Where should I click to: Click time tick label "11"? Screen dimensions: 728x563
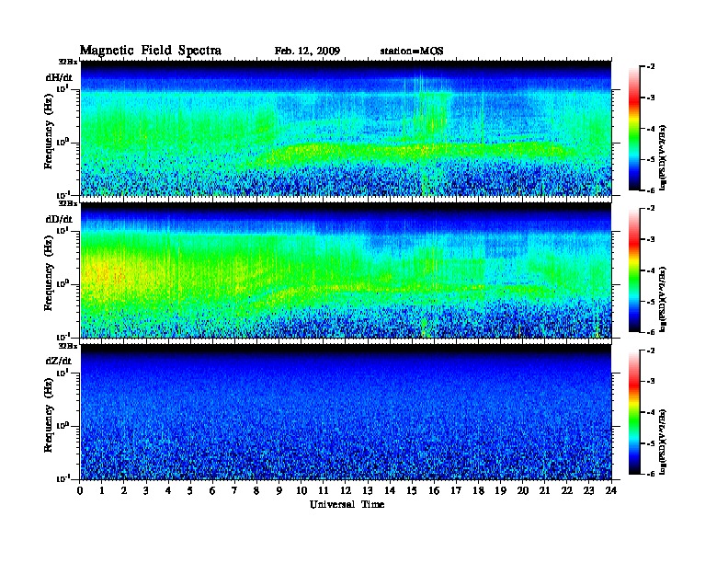[324, 490]
